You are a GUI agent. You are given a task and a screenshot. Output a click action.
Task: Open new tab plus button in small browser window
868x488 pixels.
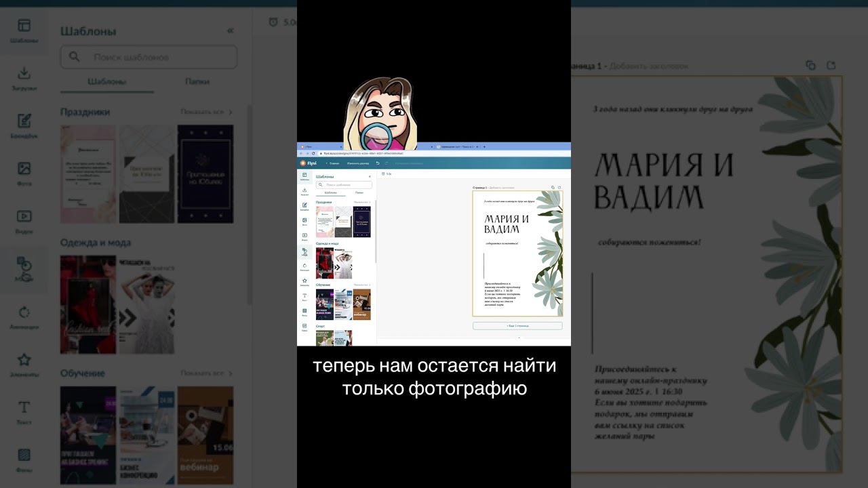pos(484,146)
